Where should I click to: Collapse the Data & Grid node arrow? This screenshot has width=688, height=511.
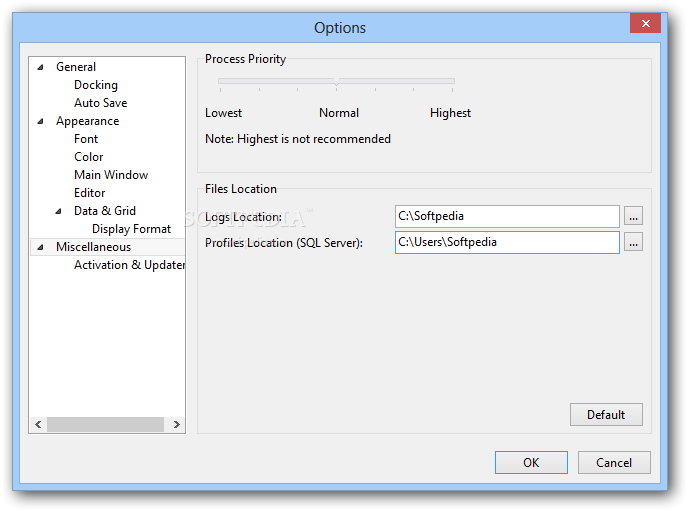coord(58,211)
